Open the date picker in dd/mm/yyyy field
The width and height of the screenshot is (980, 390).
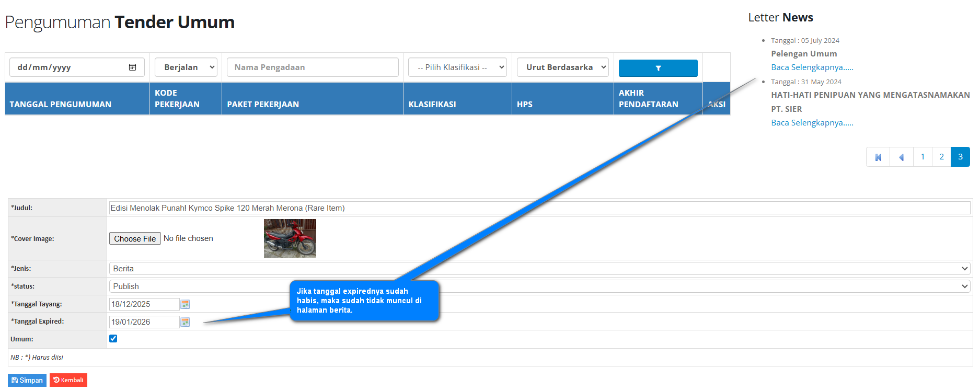point(133,67)
